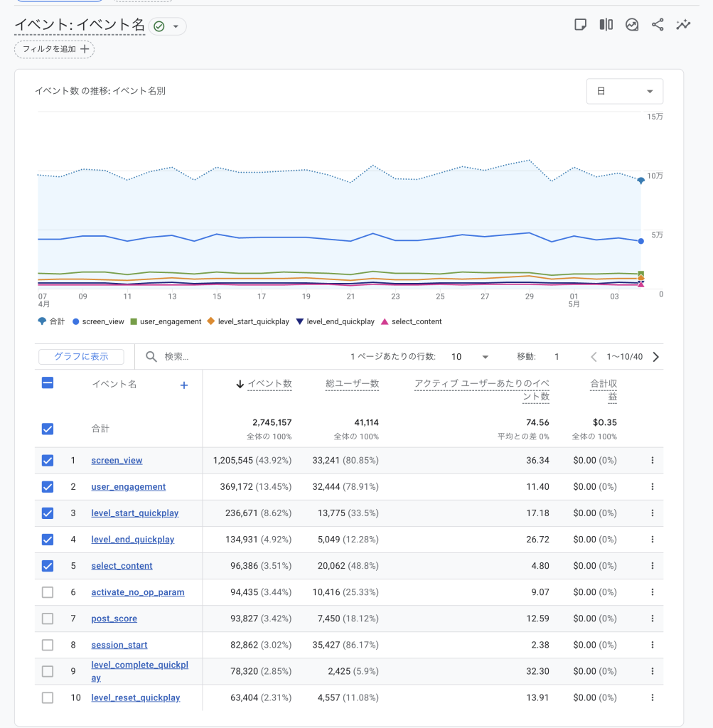Click the 合計収益 column header
713x728 pixels.
point(604,390)
